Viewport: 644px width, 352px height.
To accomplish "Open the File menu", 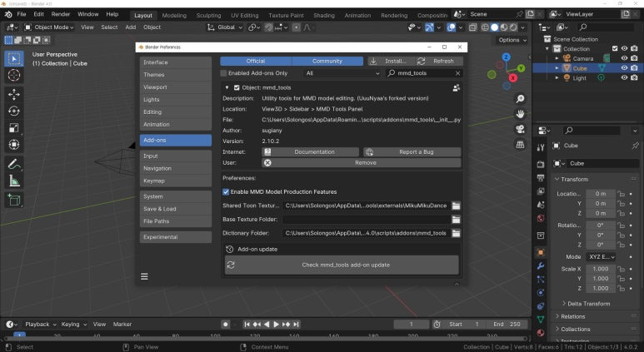I will point(22,14).
